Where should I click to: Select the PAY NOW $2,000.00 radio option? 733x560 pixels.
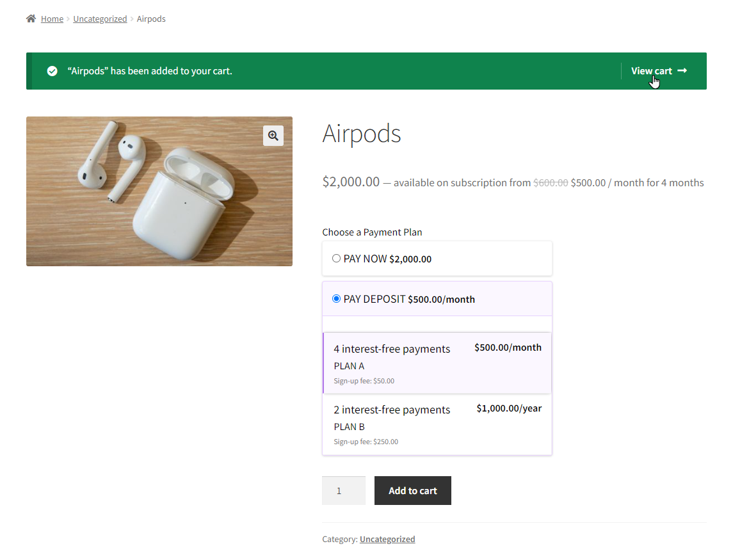[336, 259]
